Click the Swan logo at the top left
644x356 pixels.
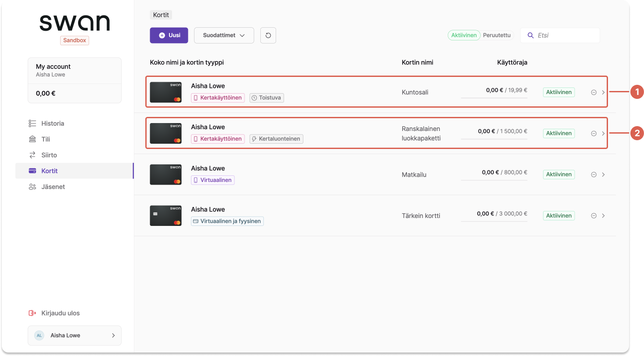pos(75,23)
